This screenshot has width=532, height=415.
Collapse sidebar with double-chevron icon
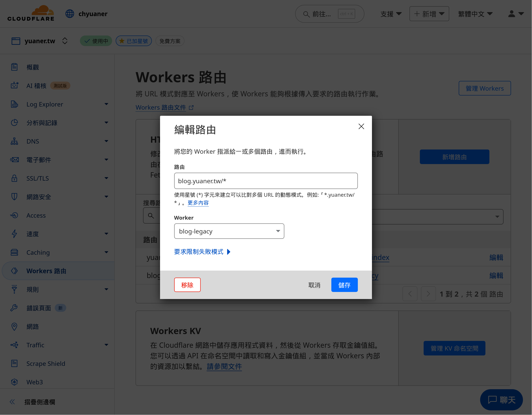click(x=12, y=402)
